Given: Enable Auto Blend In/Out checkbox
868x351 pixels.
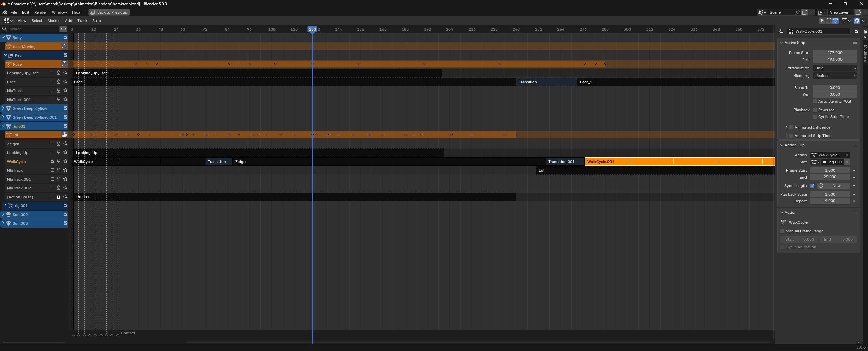Looking at the screenshot, I should [x=815, y=101].
